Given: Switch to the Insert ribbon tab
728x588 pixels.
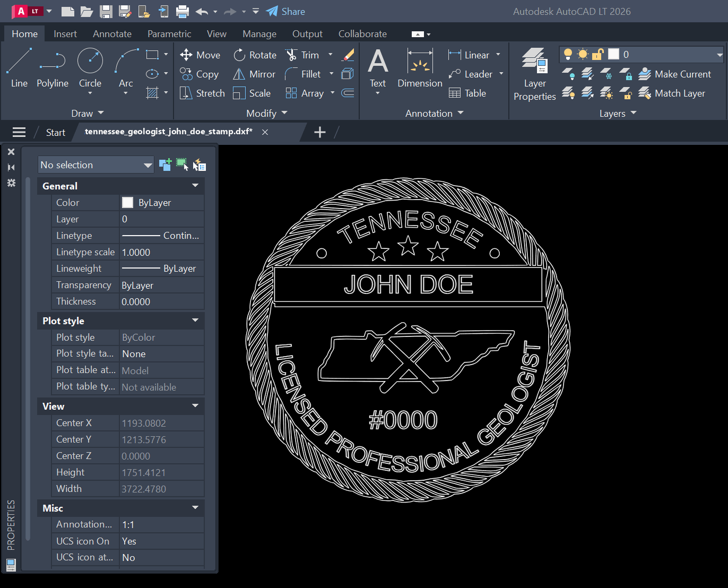Looking at the screenshot, I should 65,34.
